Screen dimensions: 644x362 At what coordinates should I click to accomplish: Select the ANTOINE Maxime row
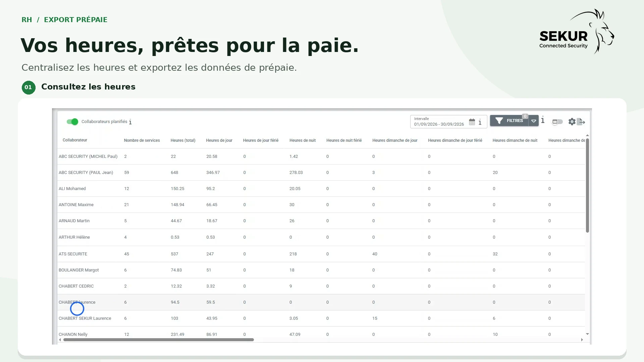point(321,205)
